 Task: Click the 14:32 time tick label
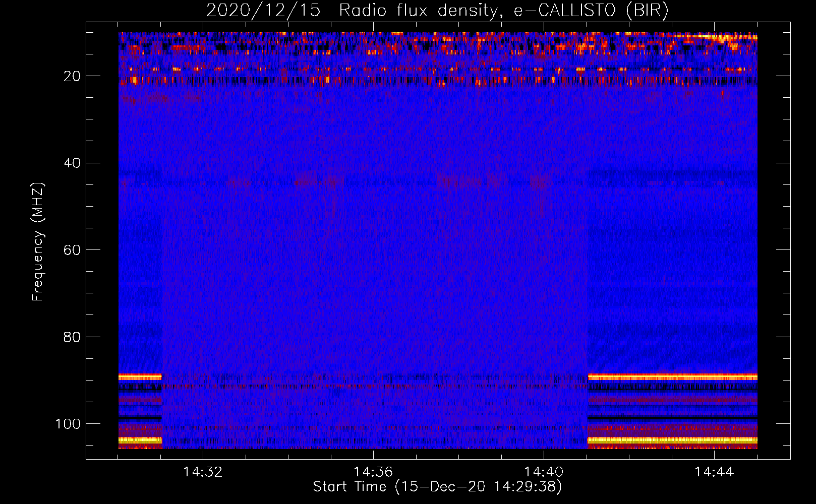(x=203, y=472)
